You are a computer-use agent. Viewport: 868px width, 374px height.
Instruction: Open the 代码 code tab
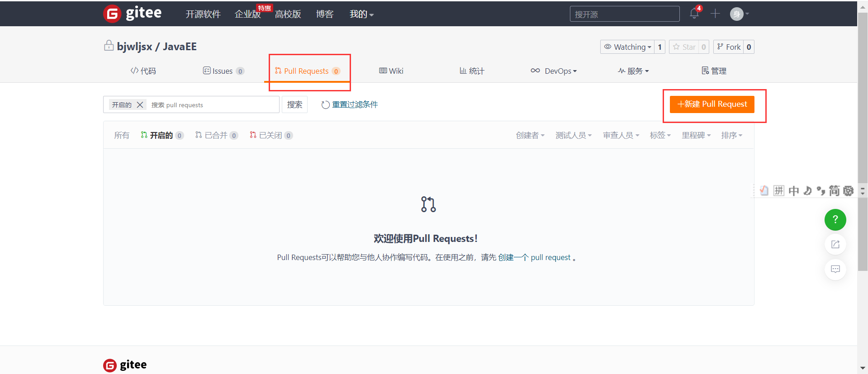coord(143,71)
